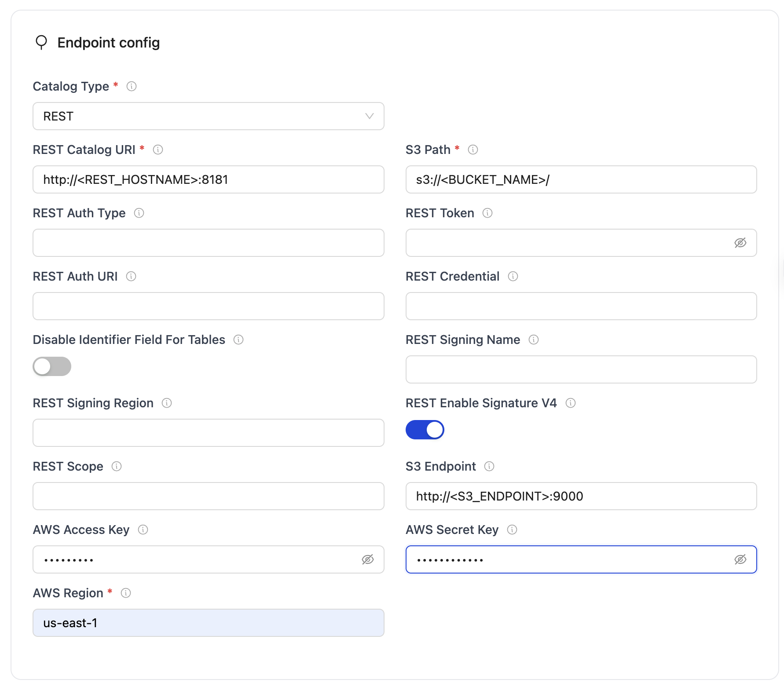Select the AWS Region field showing us-east-1
784x687 pixels.
pos(208,623)
